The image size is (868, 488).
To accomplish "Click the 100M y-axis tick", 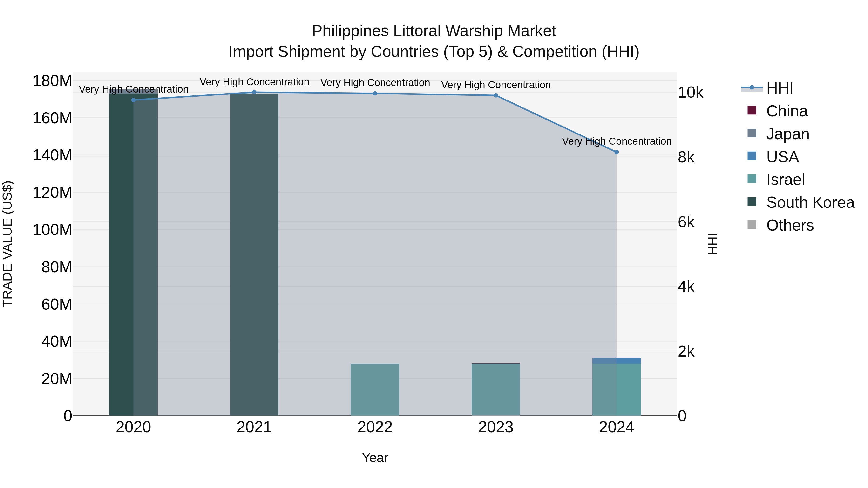I will click(x=52, y=230).
